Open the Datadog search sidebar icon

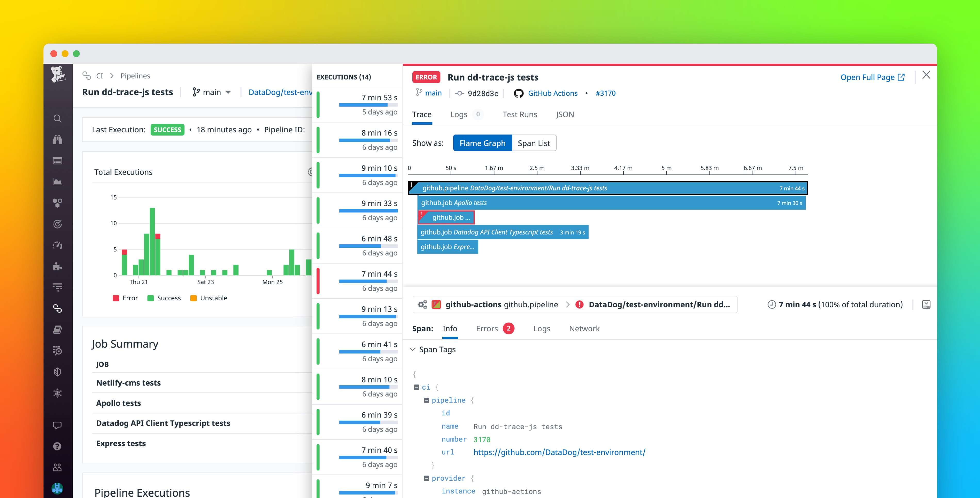[58, 118]
